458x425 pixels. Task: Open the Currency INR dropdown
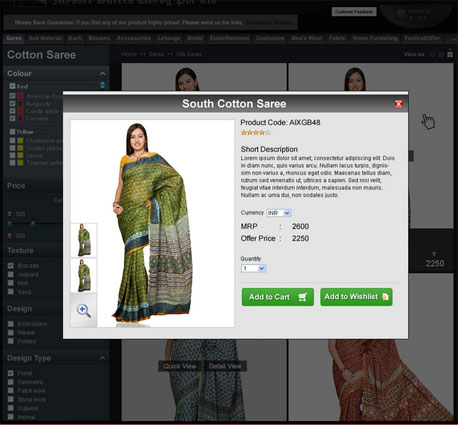[x=279, y=213]
